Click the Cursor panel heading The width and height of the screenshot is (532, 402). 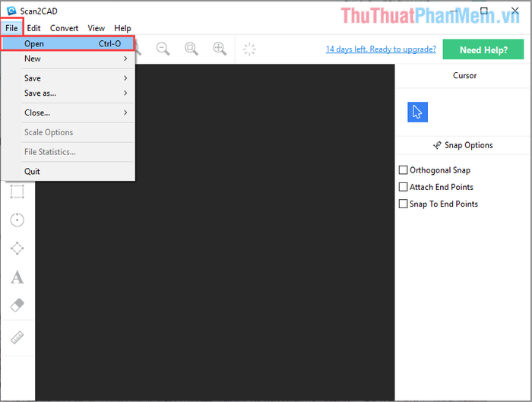coord(464,75)
